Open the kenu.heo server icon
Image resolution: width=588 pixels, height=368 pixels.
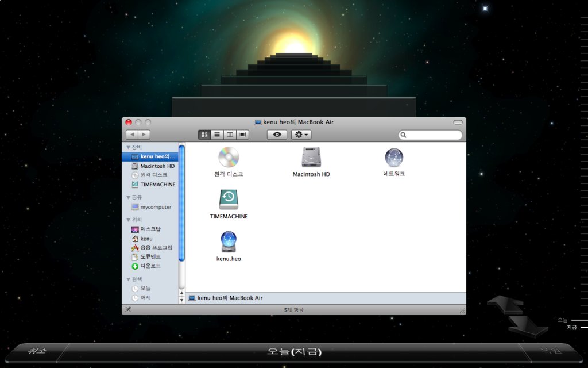pos(229,241)
